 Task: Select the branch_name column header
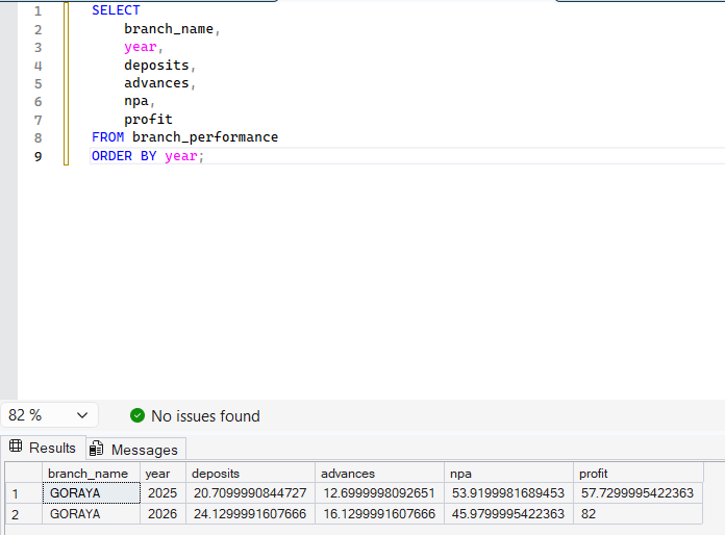[x=91, y=474]
